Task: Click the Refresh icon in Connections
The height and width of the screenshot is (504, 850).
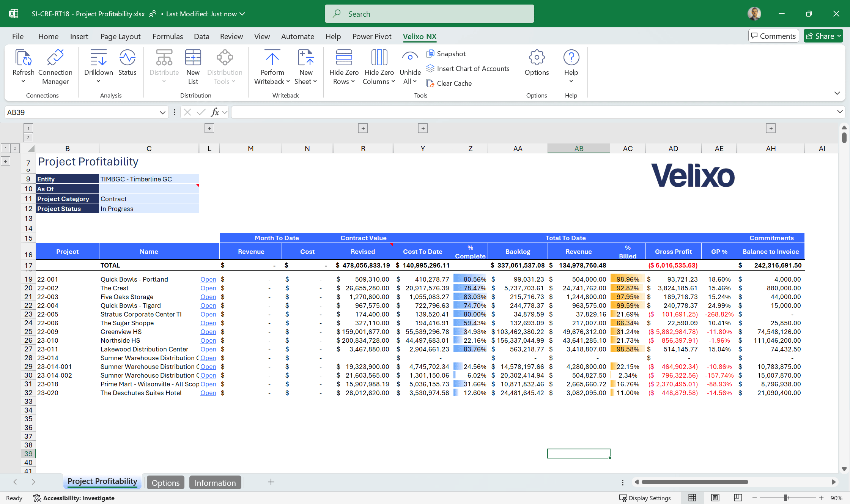Action: click(x=23, y=58)
